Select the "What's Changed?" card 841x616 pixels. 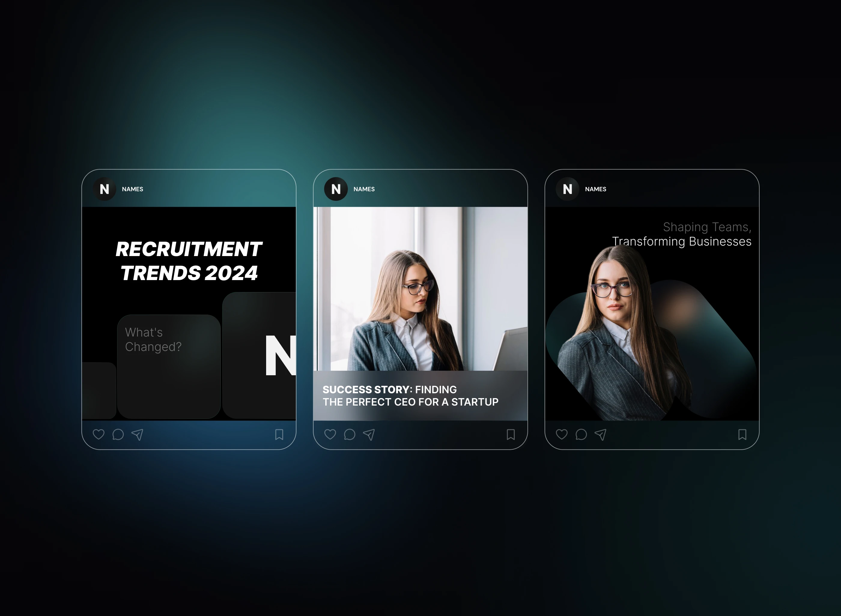(169, 367)
